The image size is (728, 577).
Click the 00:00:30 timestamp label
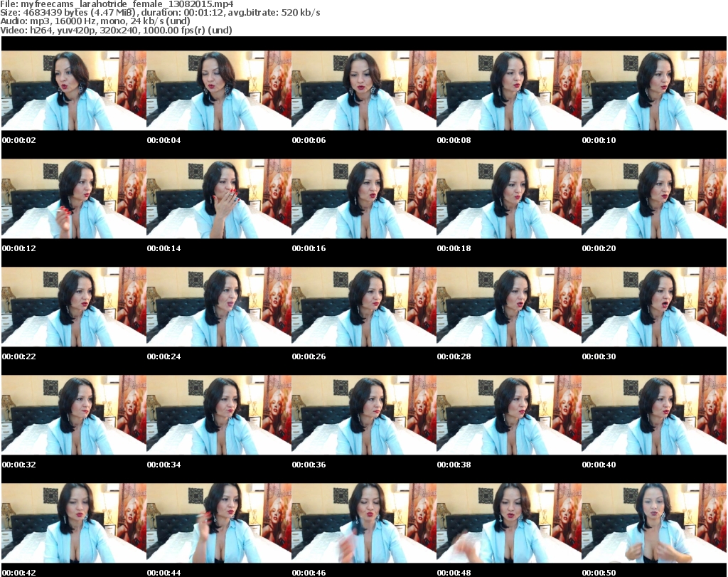click(x=599, y=356)
